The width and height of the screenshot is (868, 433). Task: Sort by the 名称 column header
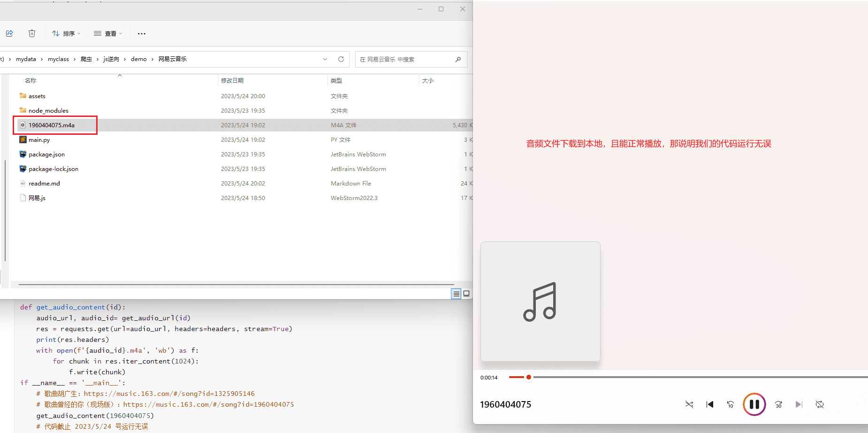point(30,81)
